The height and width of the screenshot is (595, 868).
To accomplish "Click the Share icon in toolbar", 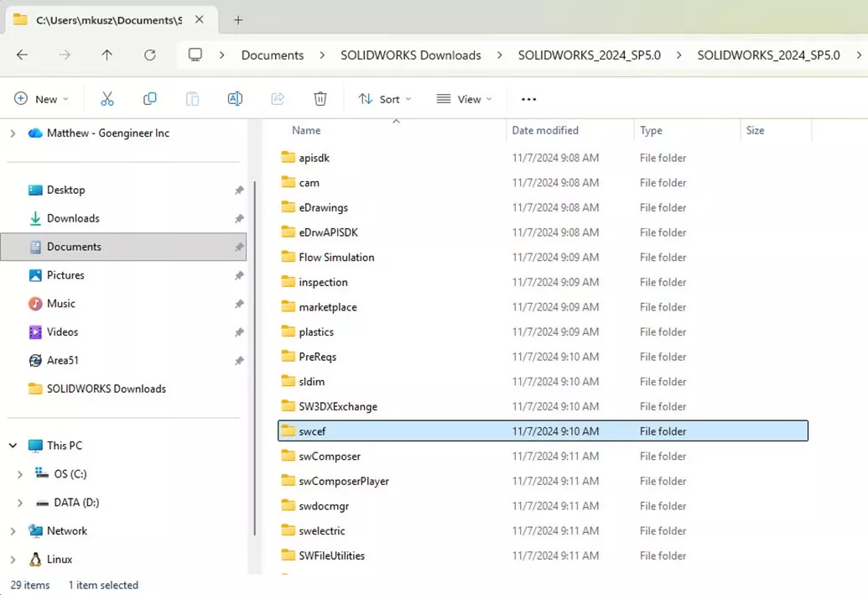I will pyautogui.click(x=278, y=99).
